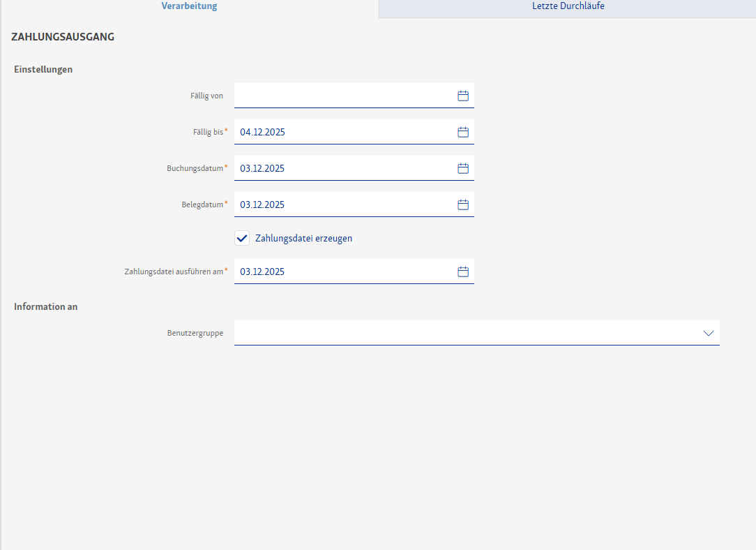Click the Zahlungsdatei ausführen am date field
The image size is (756, 550).
[x=342, y=272]
